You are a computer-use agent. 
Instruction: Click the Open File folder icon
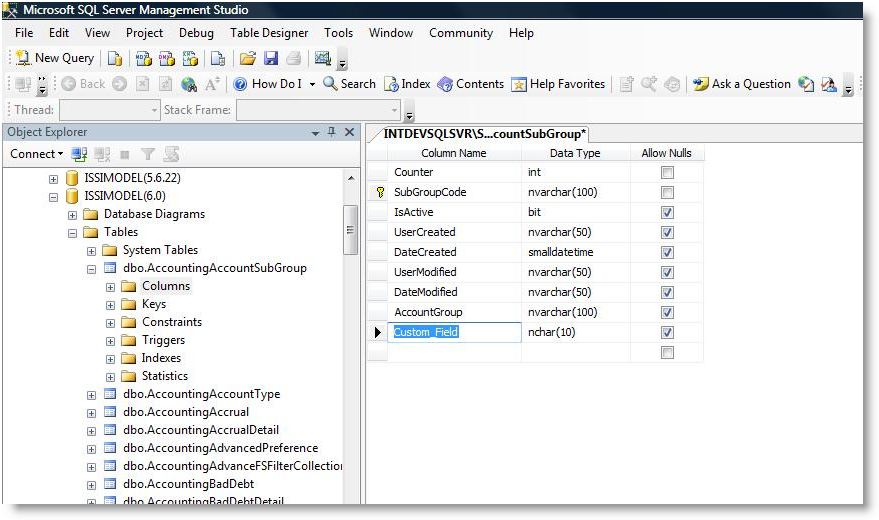click(248, 58)
